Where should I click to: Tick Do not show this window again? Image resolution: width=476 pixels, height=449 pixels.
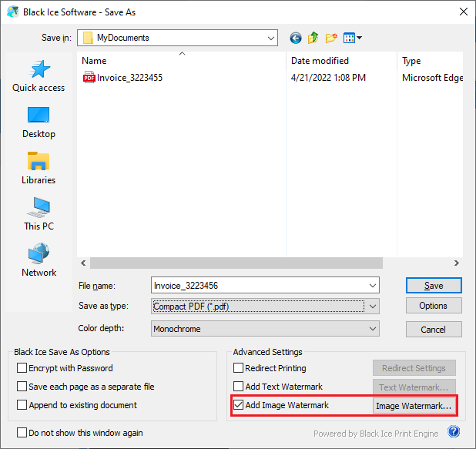pos(22,433)
